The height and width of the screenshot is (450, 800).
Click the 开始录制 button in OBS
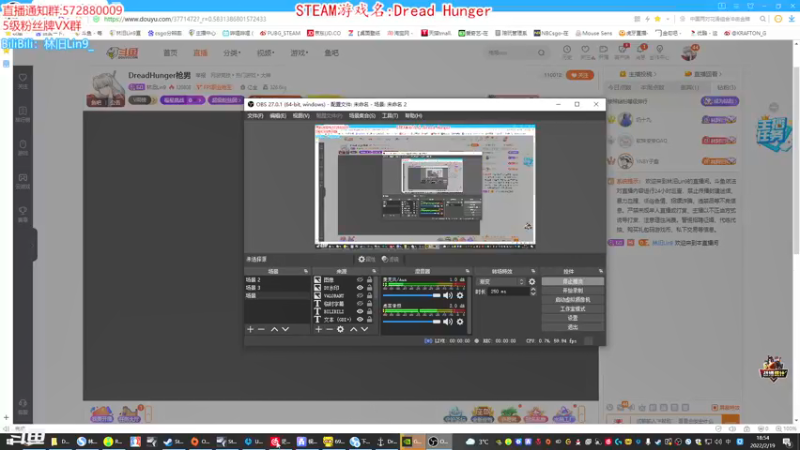click(x=572, y=291)
